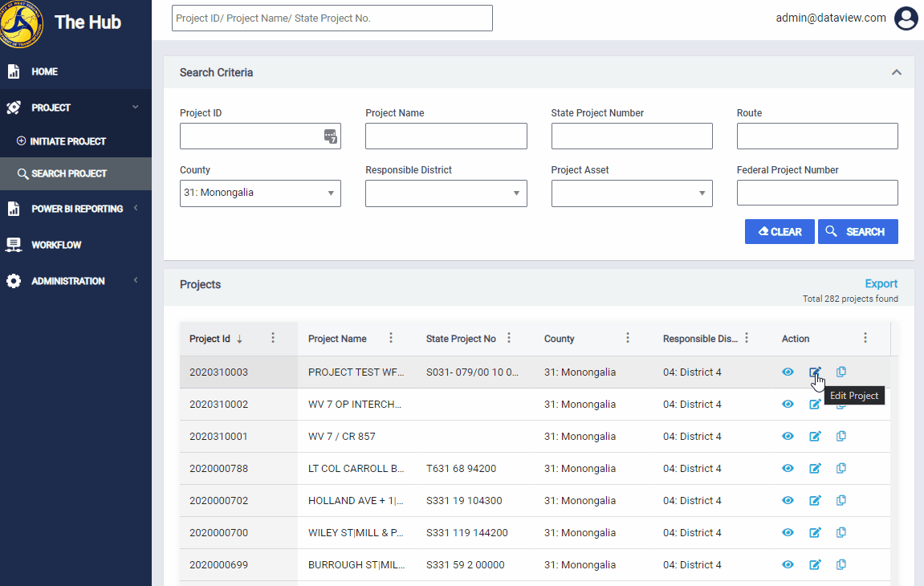
Task: Click the Clear button
Action: (779, 232)
